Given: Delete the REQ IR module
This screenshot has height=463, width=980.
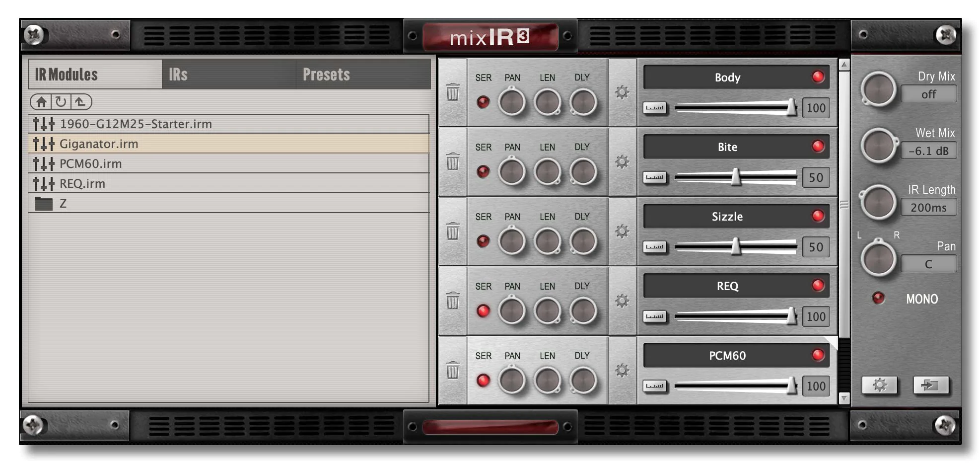Looking at the screenshot, I should point(452,301).
